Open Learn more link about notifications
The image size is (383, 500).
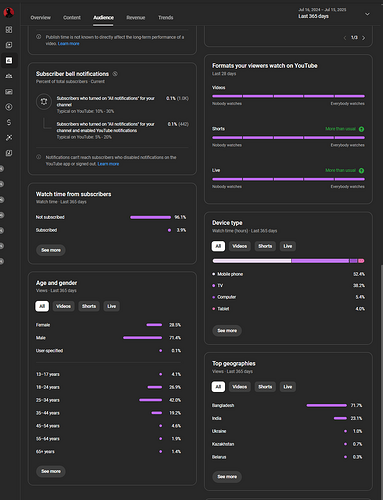(x=108, y=164)
